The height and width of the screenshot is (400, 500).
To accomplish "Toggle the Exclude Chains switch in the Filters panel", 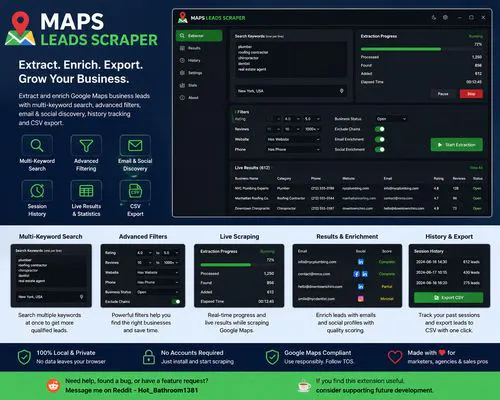I will (380, 129).
